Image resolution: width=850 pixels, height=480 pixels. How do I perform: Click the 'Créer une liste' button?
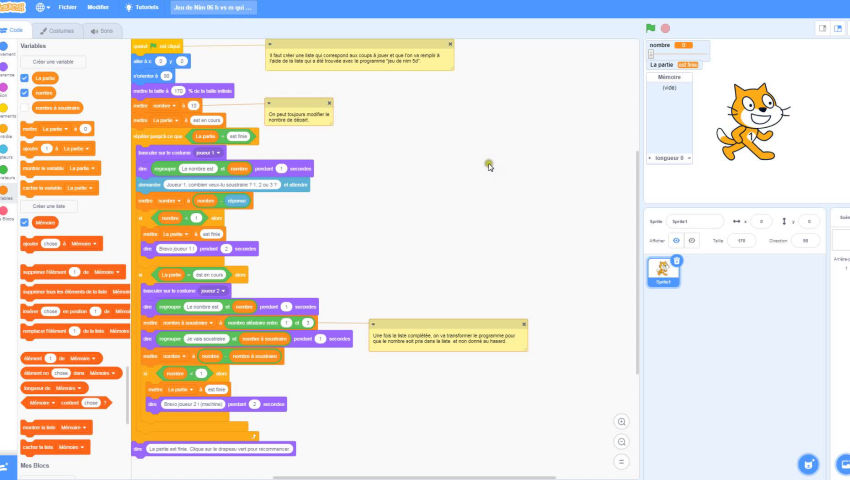(x=48, y=206)
